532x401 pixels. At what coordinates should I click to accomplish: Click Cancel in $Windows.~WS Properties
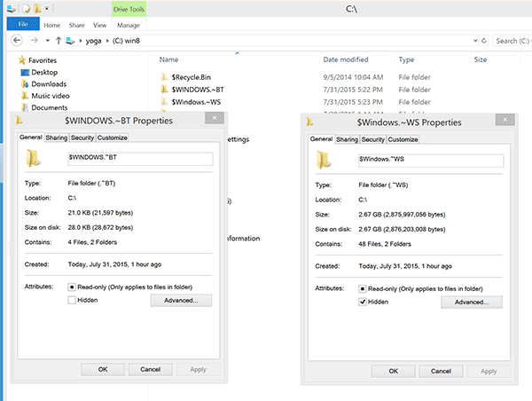[441, 371]
